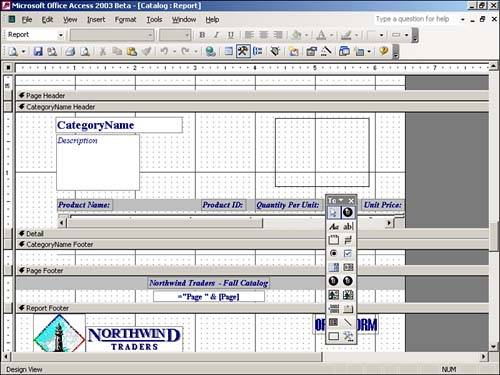The image size is (500, 375).
Task: Choose the Select Objects pointer in the toolbox
Action: coord(333,212)
